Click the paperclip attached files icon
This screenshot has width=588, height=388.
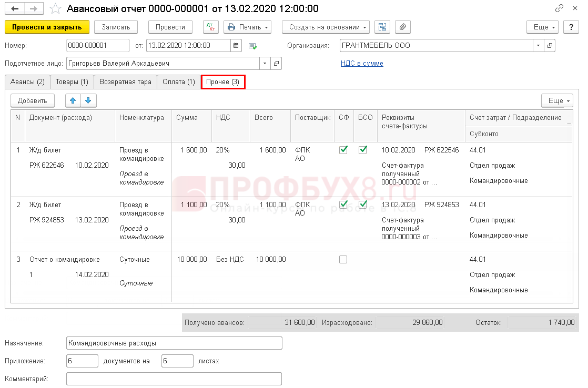coord(403,27)
